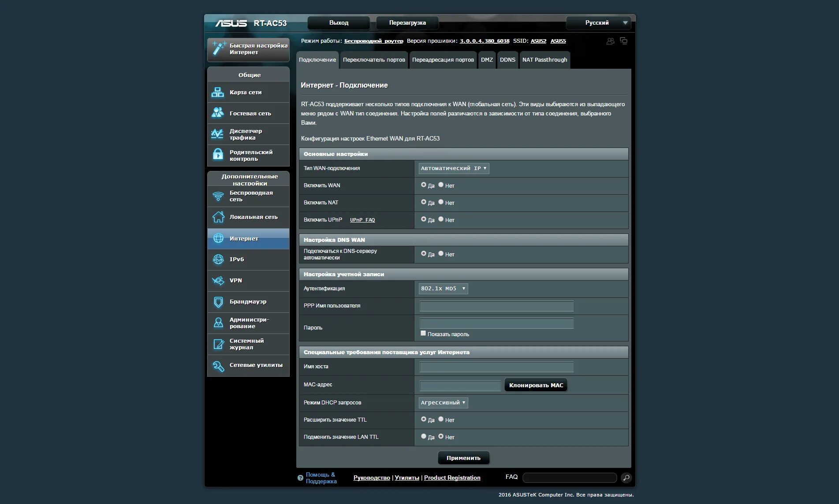Set Включить NAT to Нет
Image resolution: width=839 pixels, height=504 pixels.
441,202
